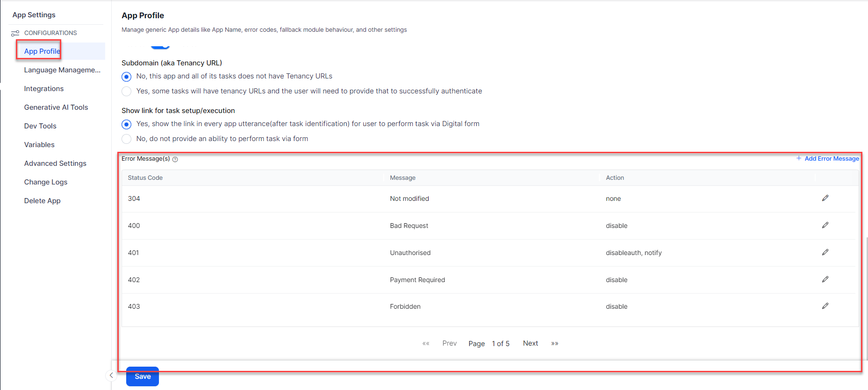Collapse the App Settings sidebar panel
Image resolution: width=868 pixels, height=390 pixels.
pyautogui.click(x=111, y=375)
